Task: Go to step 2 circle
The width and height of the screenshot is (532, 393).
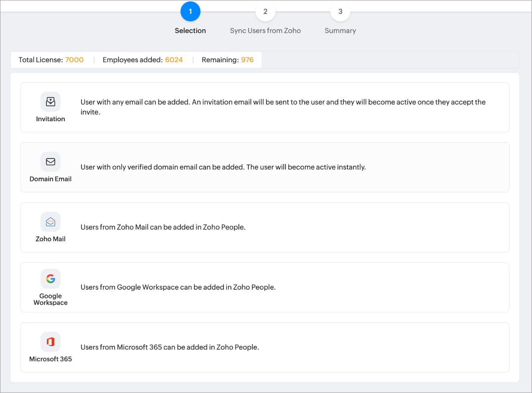Action: [265, 11]
